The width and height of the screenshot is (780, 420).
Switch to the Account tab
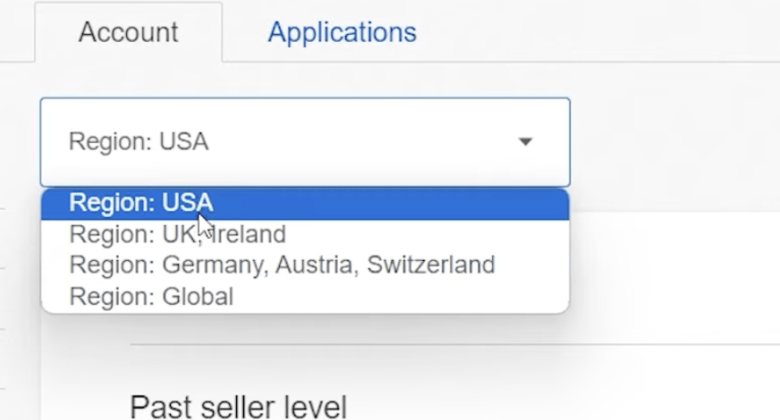128,32
